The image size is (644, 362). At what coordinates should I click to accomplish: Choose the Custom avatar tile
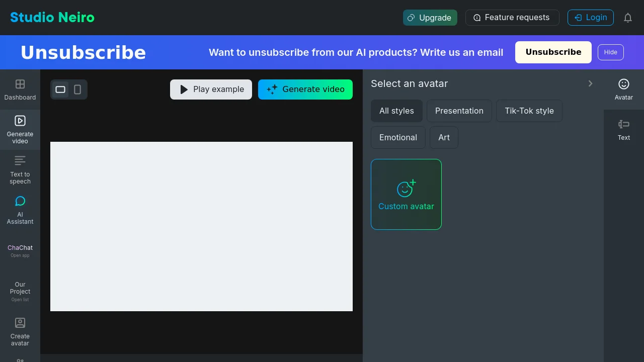coord(406,195)
